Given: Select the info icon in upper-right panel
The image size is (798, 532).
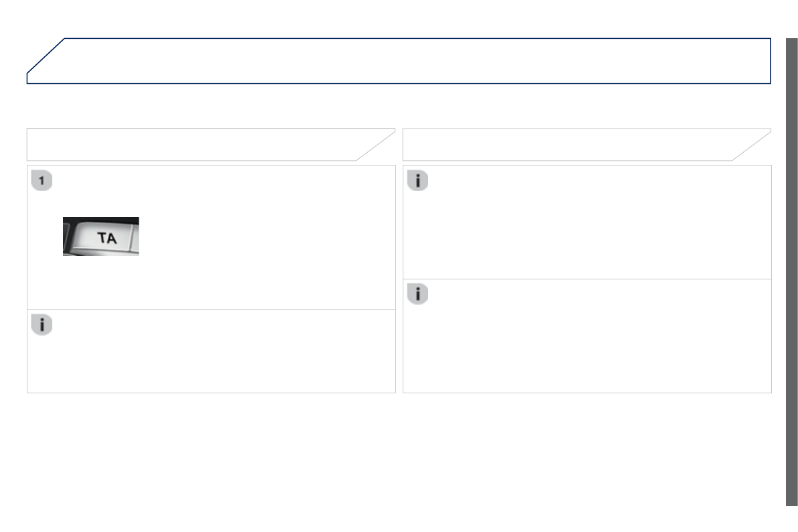Looking at the screenshot, I should (417, 181).
